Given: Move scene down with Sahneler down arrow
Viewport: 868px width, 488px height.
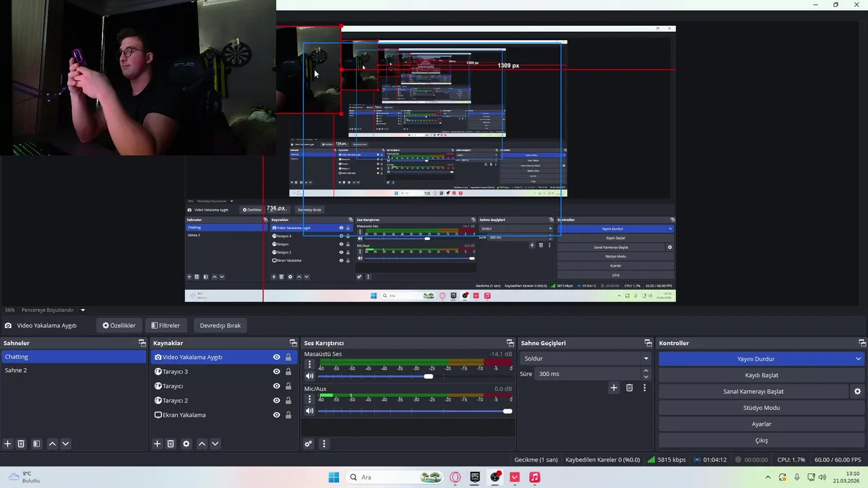Looking at the screenshot, I should coord(66,444).
